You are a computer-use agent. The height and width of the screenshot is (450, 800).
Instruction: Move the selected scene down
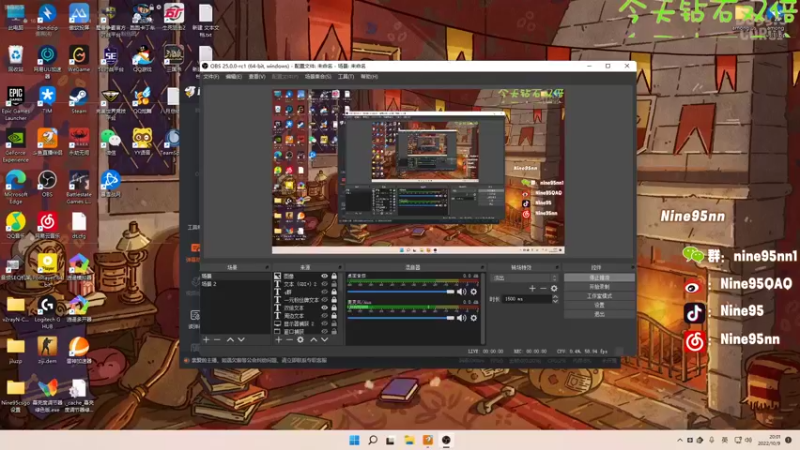pos(241,339)
